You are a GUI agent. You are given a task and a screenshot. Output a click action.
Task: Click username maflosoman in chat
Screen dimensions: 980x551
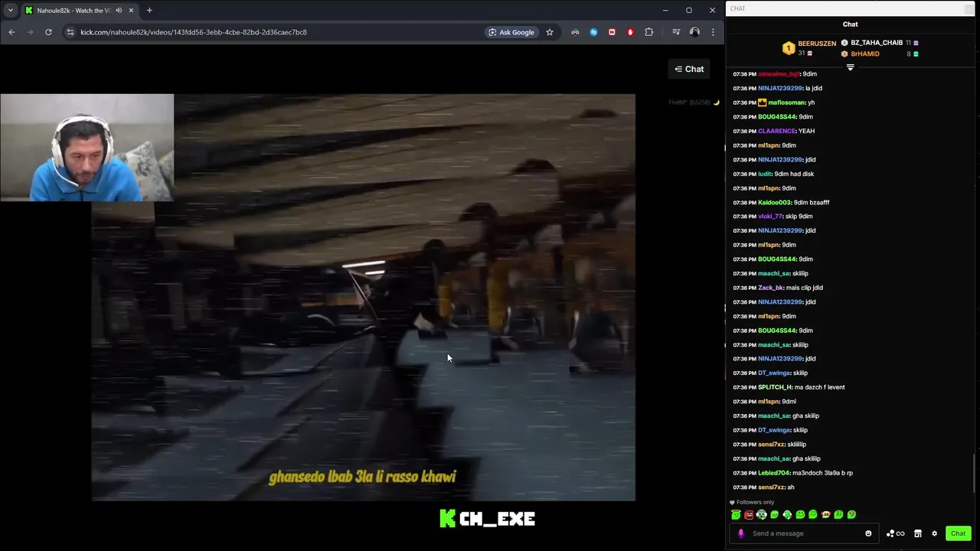(x=786, y=103)
